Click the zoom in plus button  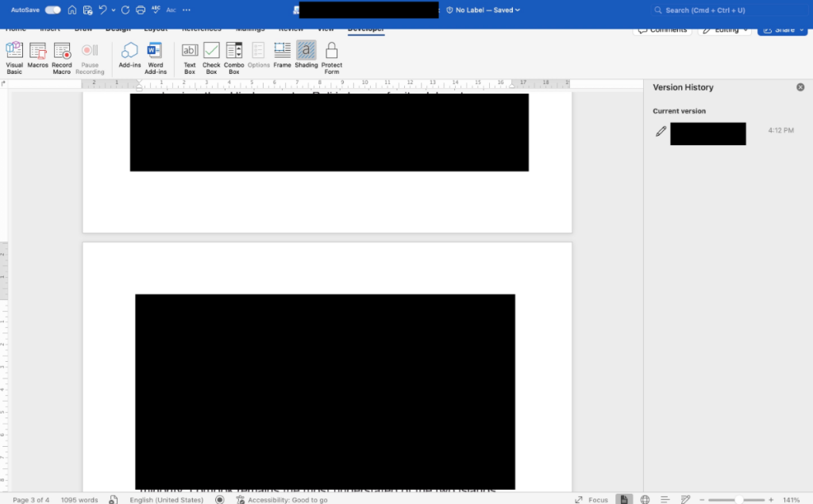coord(771,500)
